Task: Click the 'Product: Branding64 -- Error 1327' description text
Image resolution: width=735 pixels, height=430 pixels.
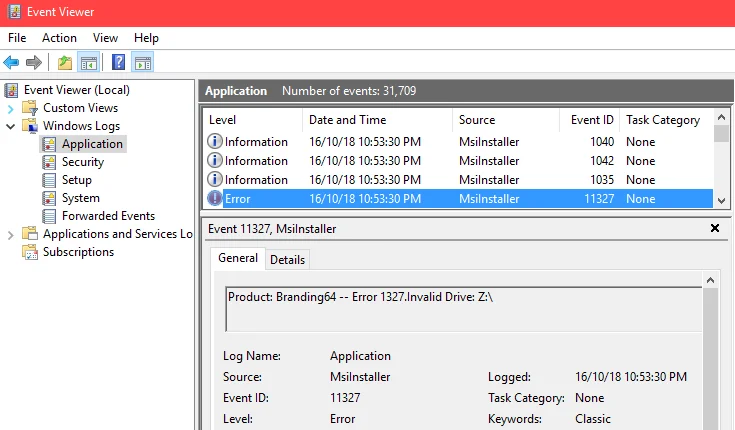Action: pyautogui.click(x=360, y=297)
